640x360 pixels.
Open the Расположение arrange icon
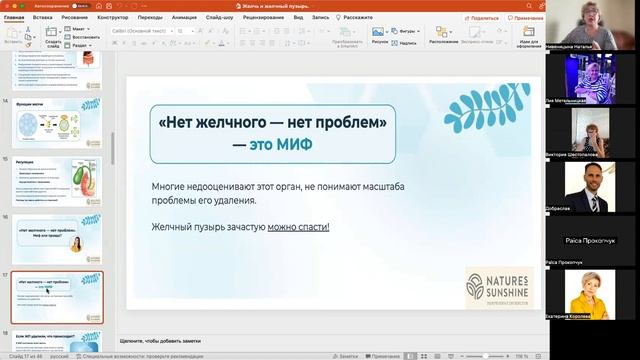(x=442, y=32)
